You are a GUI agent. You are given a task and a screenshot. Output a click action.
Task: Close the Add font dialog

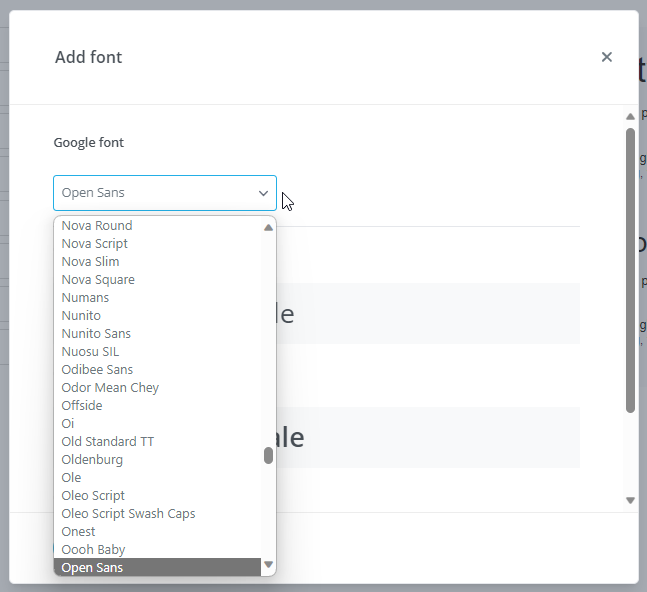(x=607, y=57)
